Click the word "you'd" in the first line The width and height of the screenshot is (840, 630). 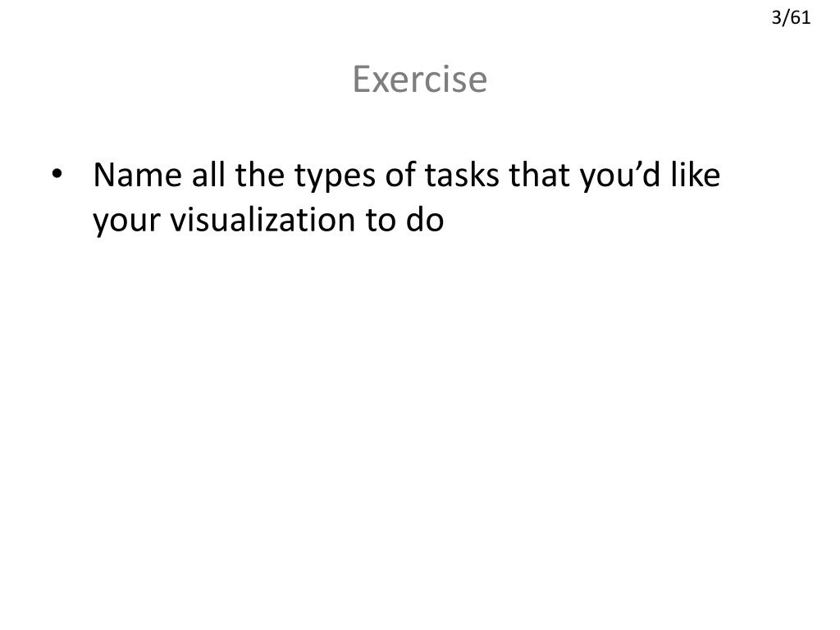pyautogui.click(x=620, y=176)
